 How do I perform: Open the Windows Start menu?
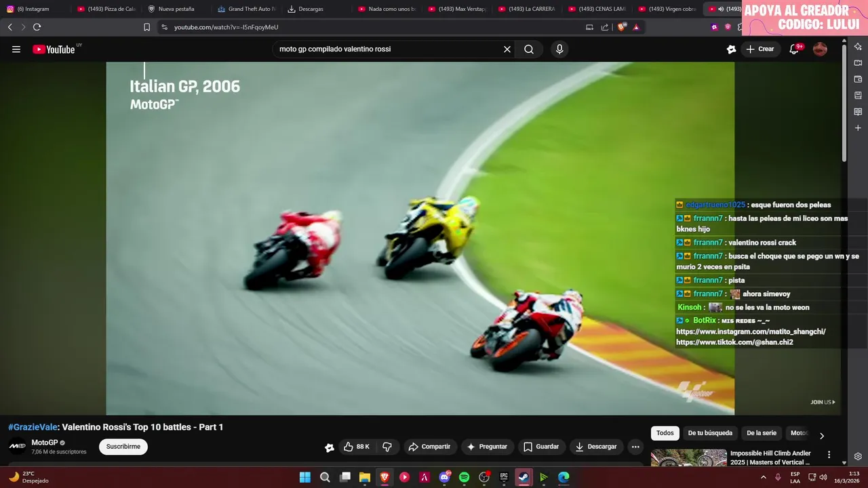tap(305, 477)
